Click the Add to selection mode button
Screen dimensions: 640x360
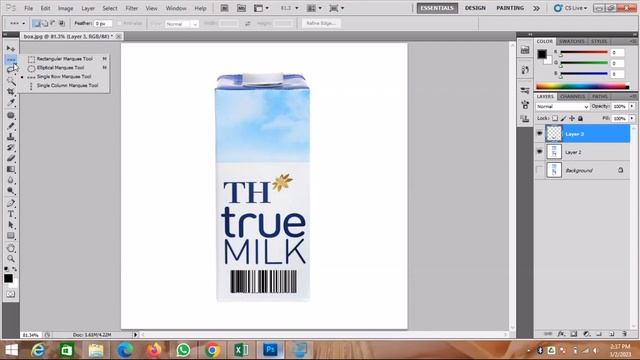45,24
